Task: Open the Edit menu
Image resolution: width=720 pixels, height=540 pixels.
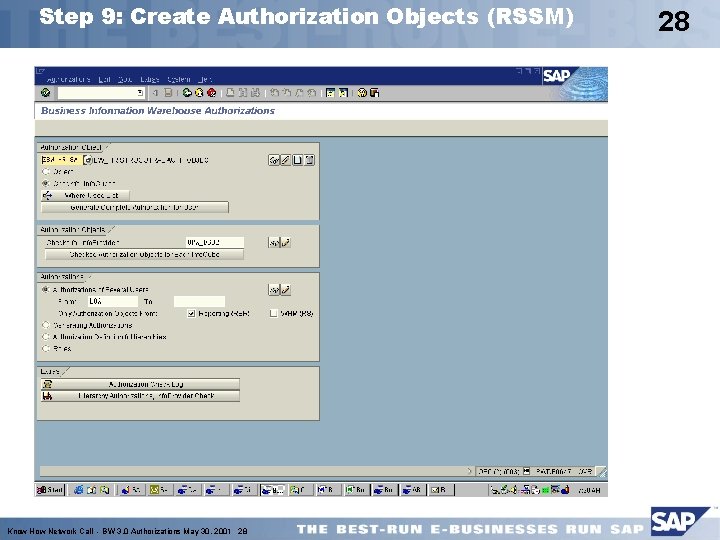Action: click(104, 79)
